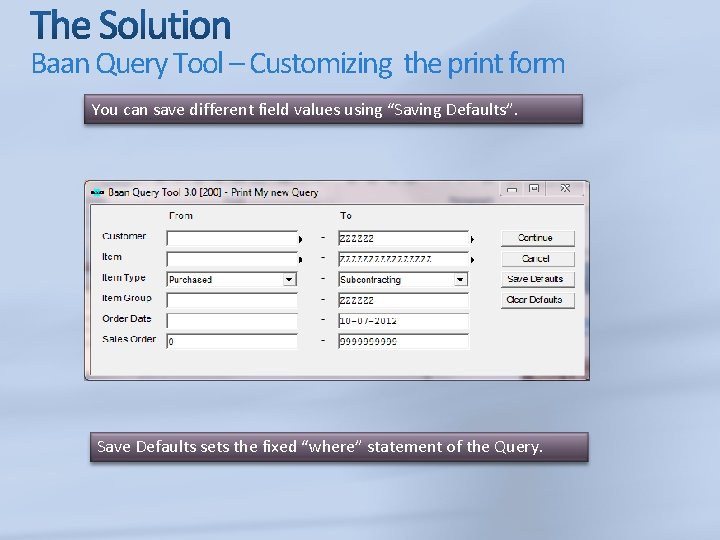Maximize the Baan Query Tool window
This screenshot has height=540, width=720.
[534, 189]
